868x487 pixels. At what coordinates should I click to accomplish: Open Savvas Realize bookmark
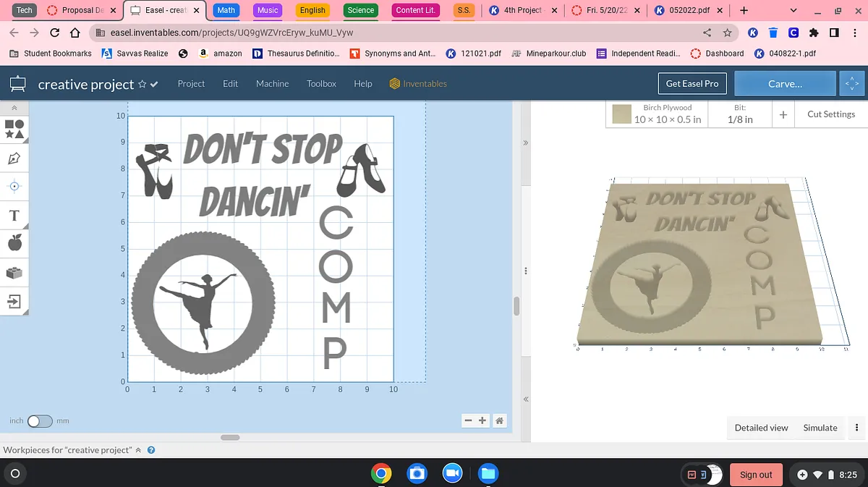135,54
